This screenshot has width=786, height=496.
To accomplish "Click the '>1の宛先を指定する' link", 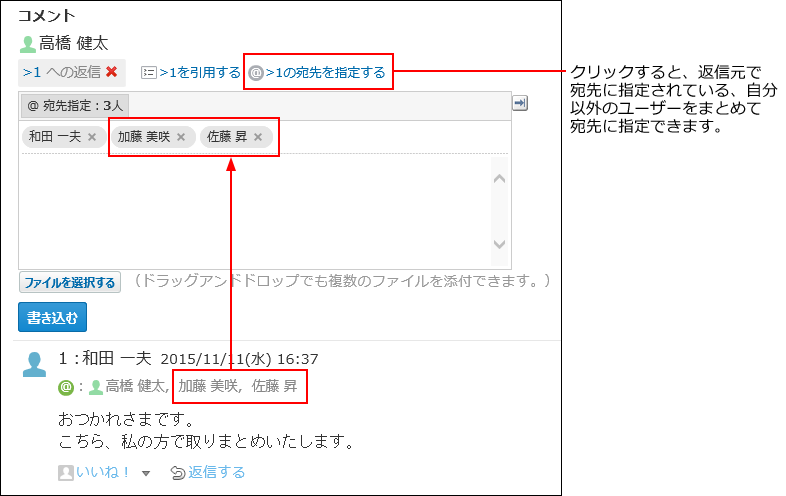I will click(325, 73).
